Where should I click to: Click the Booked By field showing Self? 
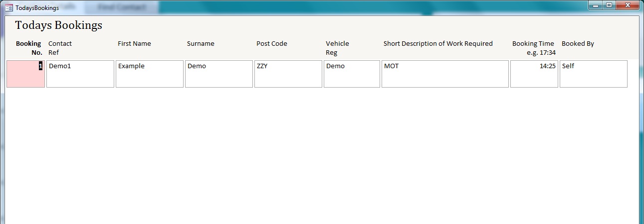pos(593,74)
